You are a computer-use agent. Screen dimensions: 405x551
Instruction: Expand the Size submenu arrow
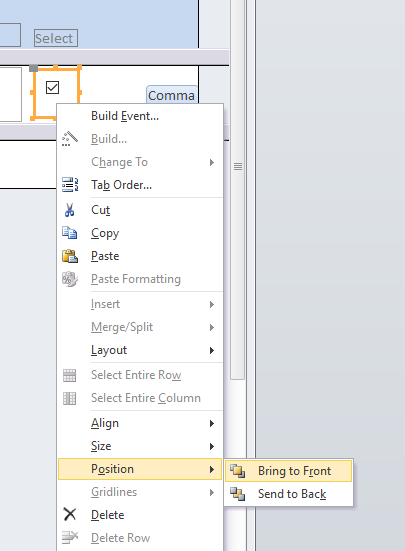tap(211, 446)
